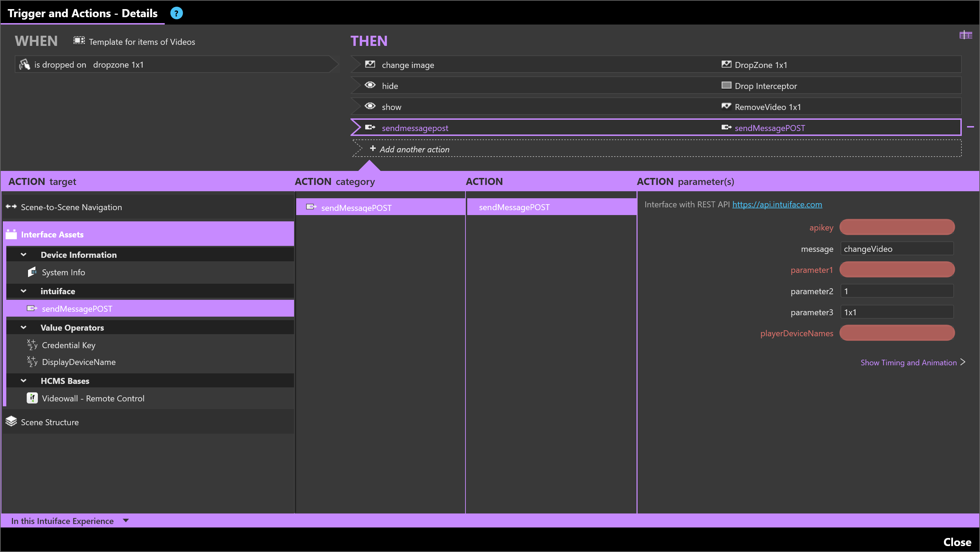Viewport: 980px width, 552px height.
Task: Click the Trigger and Actions - Details tab
Action: point(83,13)
